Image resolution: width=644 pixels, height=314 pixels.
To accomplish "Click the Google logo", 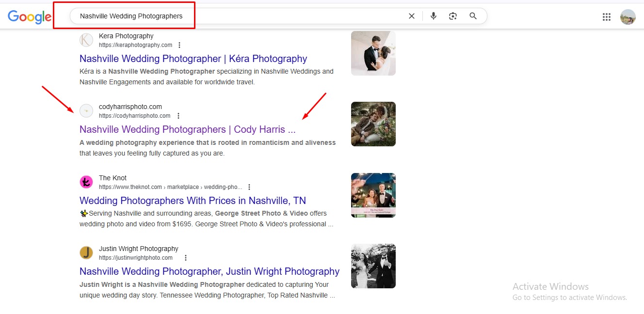I will pyautogui.click(x=30, y=17).
